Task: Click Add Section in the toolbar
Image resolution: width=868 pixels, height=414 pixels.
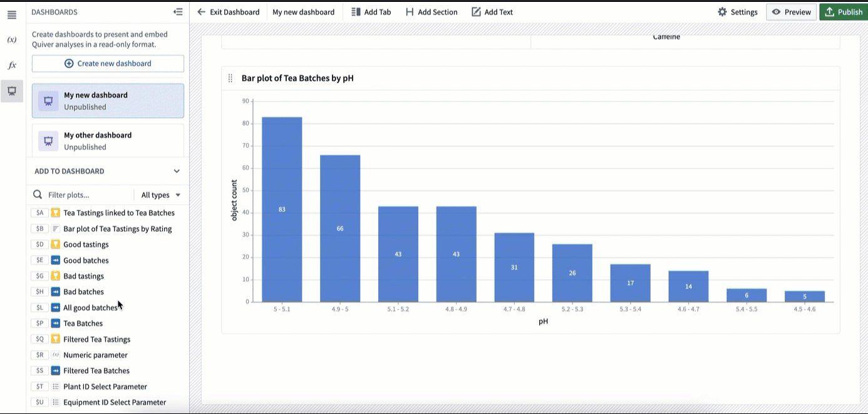Action: coord(431,12)
